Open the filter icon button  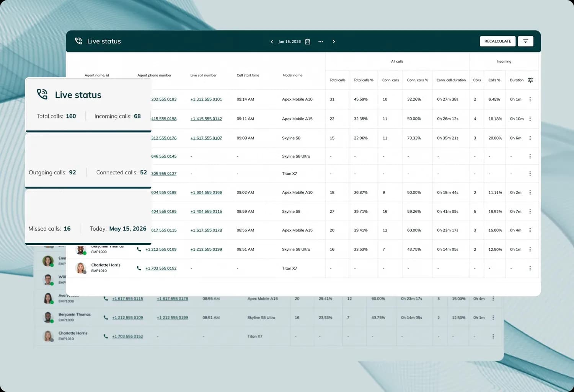point(525,41)
